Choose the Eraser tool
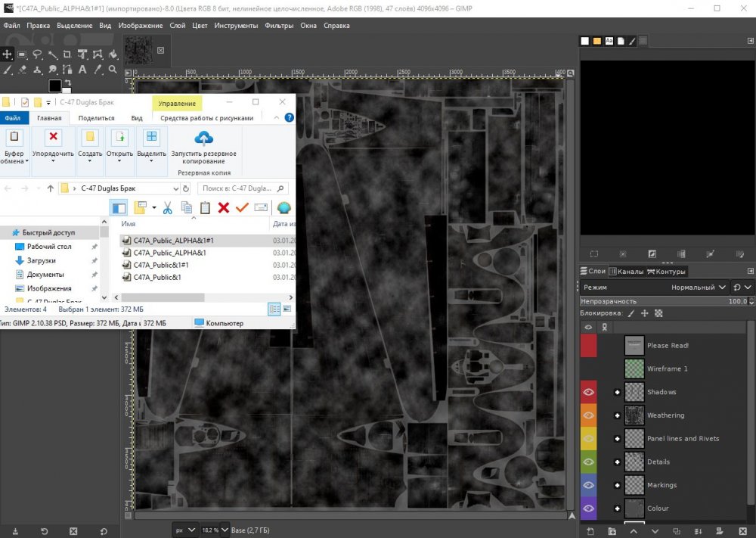The image size is (756, 538). click(x=21, y=70)
